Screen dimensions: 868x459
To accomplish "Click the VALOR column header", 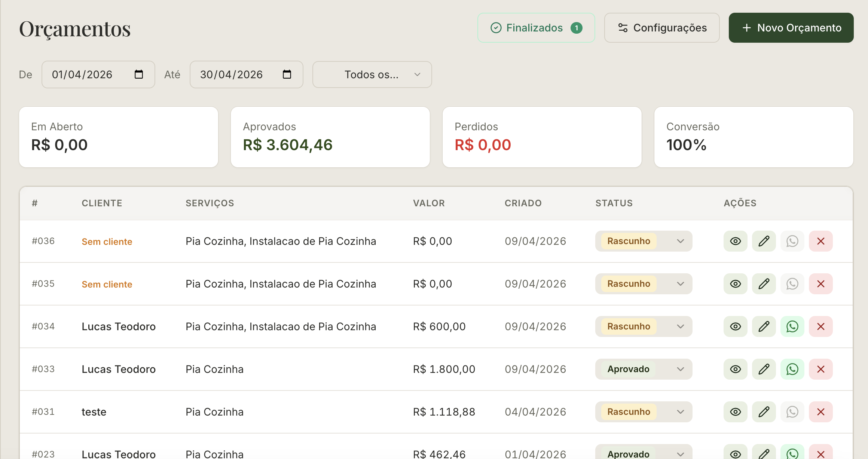I will [429, 203].
